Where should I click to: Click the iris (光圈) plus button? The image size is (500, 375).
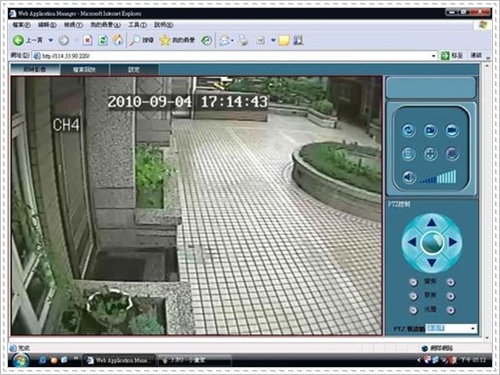(x=450, y=310)
